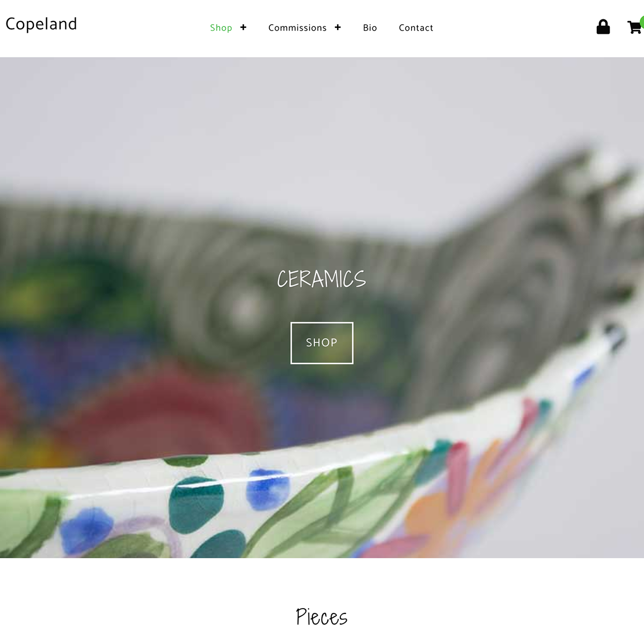Open the account login lock icon
Image resolution: width=644 pixels, height=644 pixels.
tap(603, 27)
